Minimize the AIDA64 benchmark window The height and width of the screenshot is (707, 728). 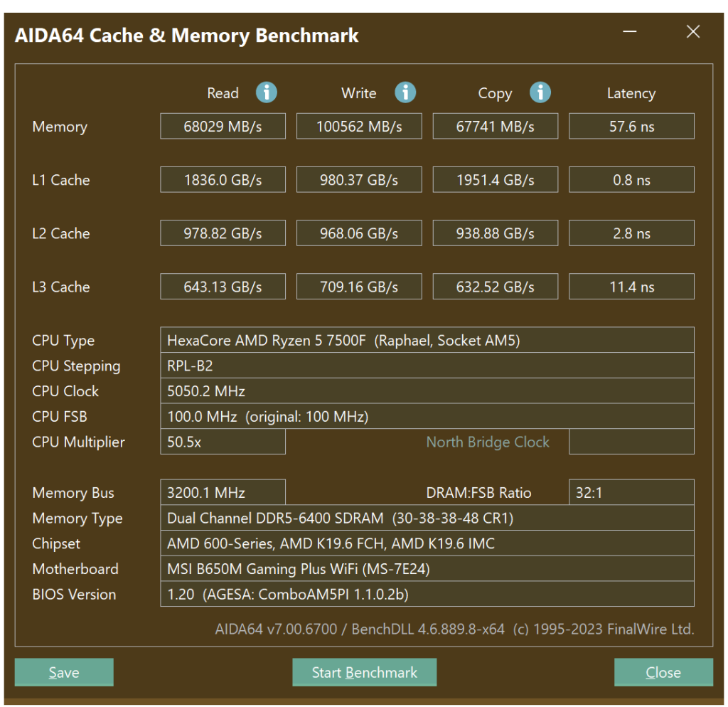(630, 32)
